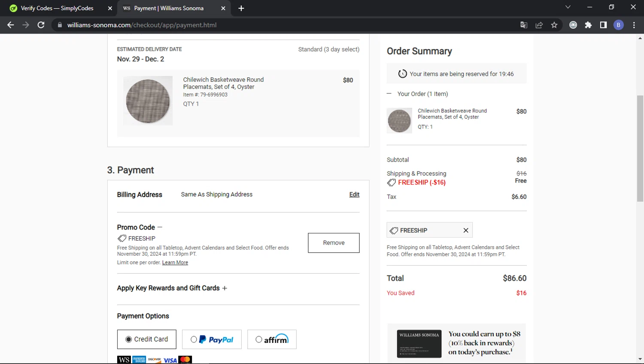Click the share page icon
Screen dimensions: 644x364
pyautogui.click(x=539, y=25)
